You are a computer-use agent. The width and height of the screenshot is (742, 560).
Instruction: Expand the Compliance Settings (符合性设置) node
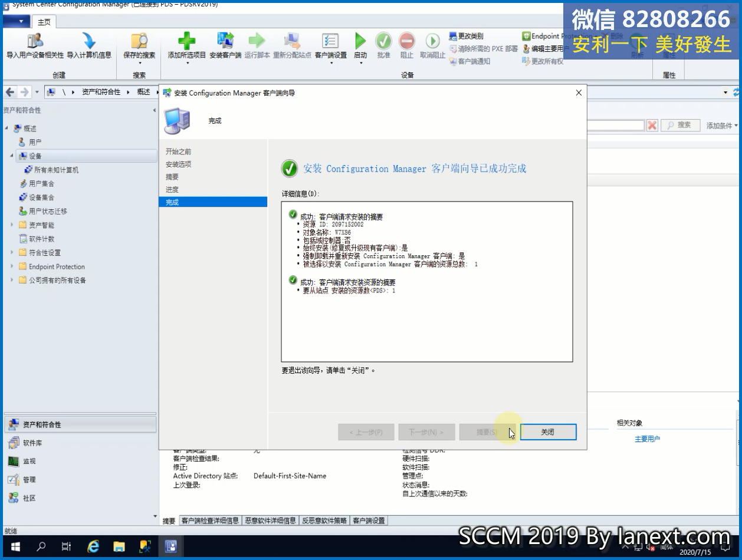(12, 253)
